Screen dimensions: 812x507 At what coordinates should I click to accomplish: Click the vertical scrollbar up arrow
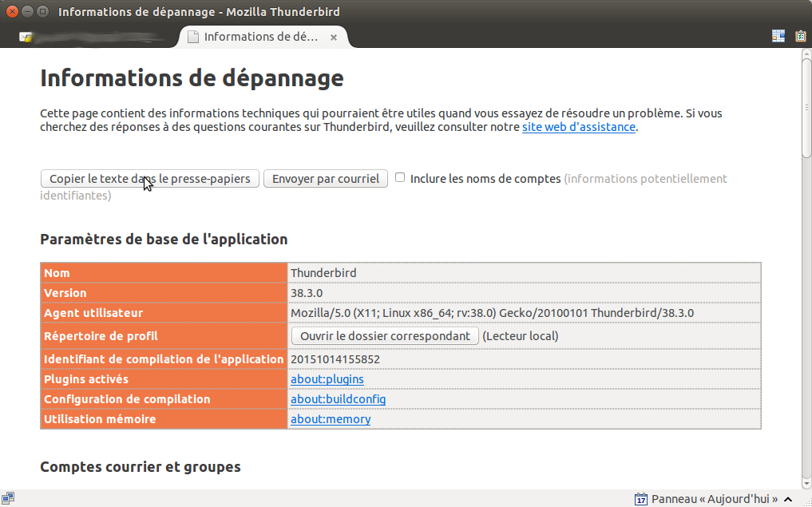[x=806, y=53]
